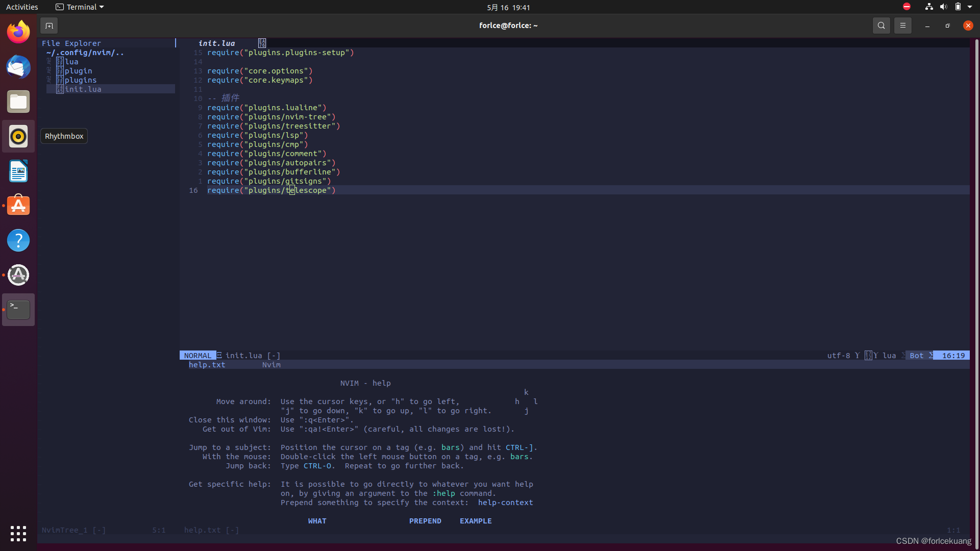Screen dimensions: 980x551
Task: Expand the plugins folder in tree
Action: 80,80
